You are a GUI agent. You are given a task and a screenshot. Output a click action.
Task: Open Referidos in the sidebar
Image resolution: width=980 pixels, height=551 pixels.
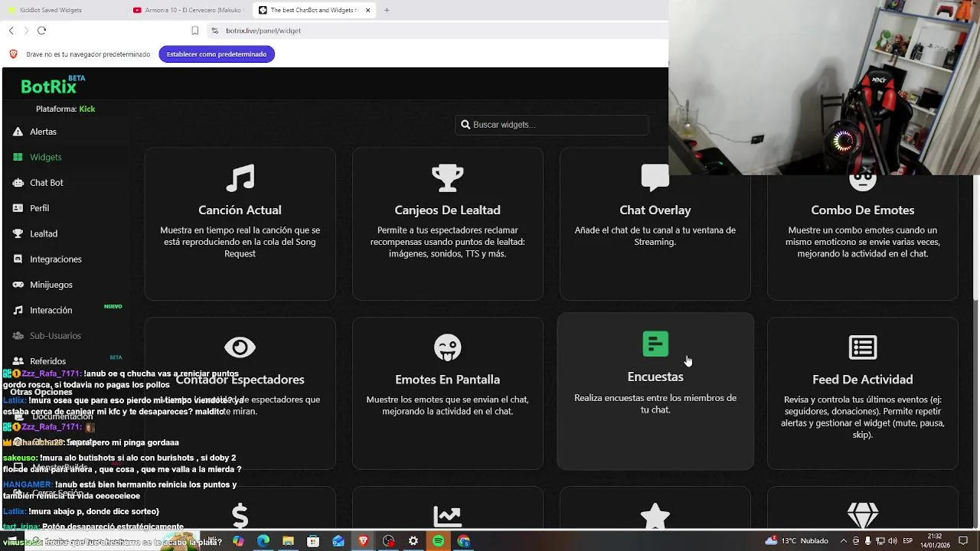[47, 361]
